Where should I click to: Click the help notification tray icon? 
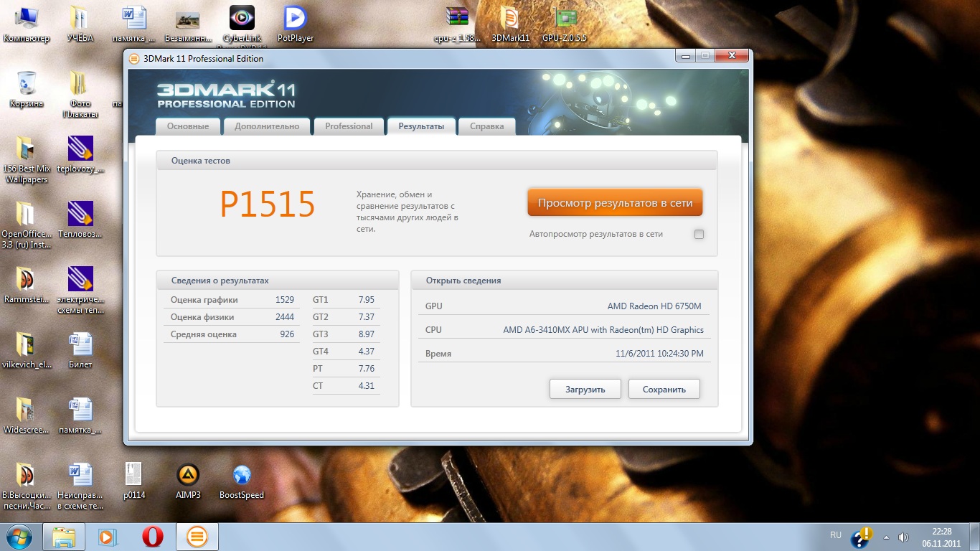[x=861, y=537]
